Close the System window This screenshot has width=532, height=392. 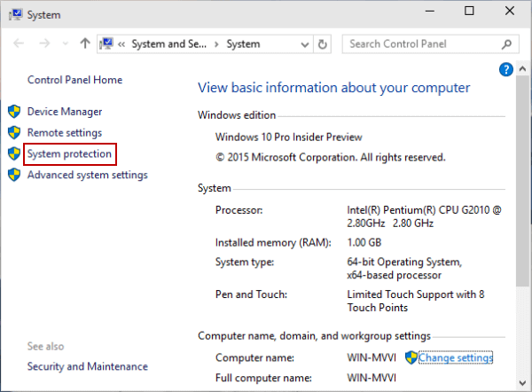click(510, 11)
